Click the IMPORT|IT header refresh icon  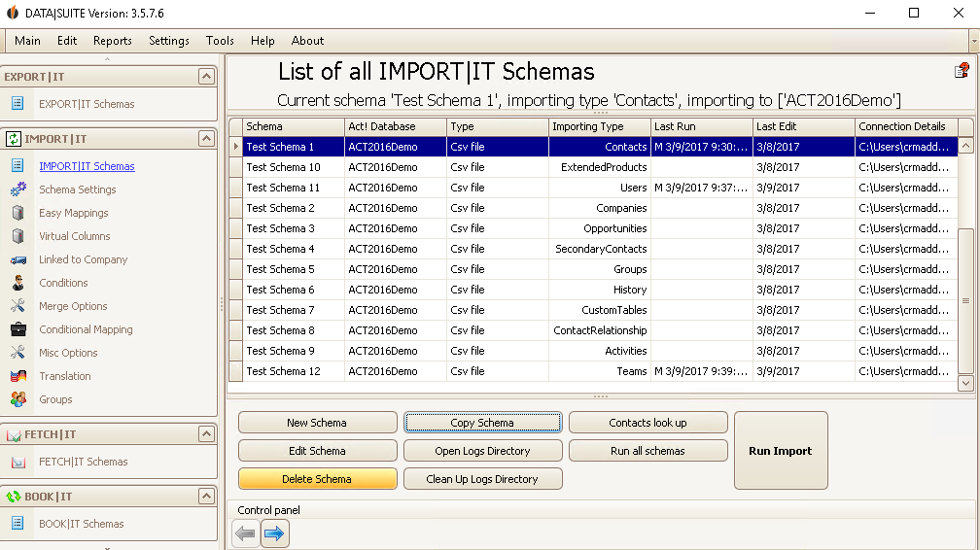point(14,139)
